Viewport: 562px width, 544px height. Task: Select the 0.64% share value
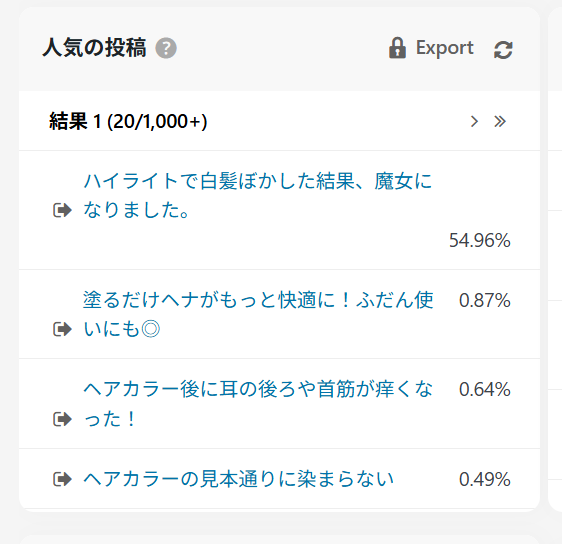pos(485,389)
